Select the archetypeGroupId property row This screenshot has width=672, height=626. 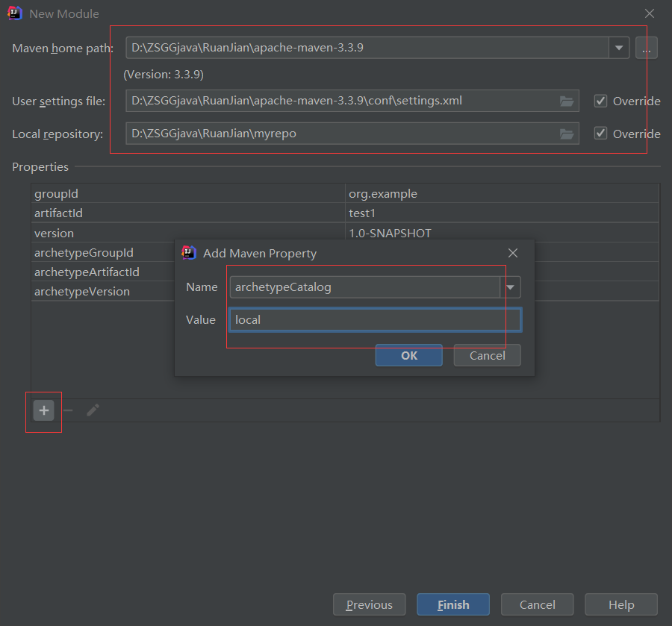tap(103, 253)
